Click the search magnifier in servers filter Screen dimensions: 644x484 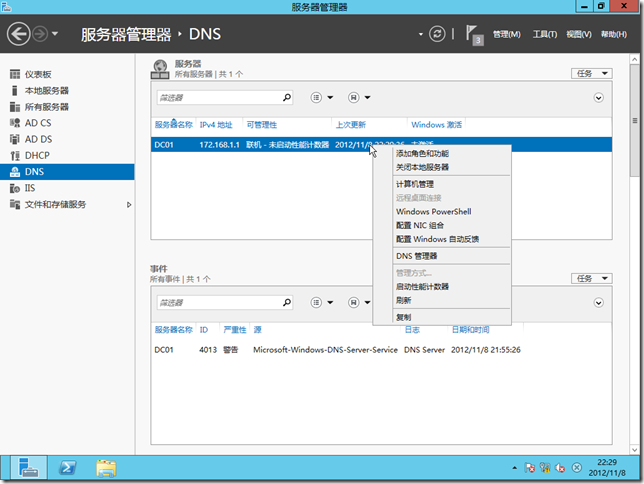pyautogui.click(x=287, y=97)
